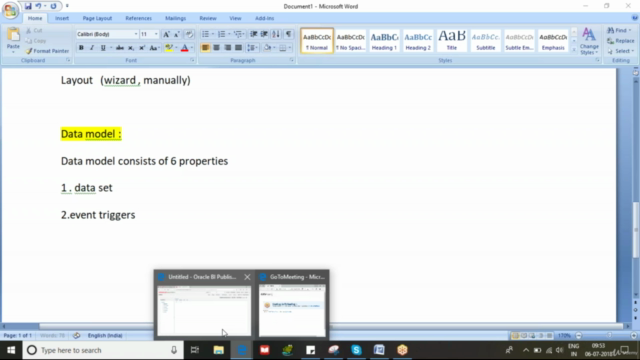
Task: Increase paragraph indent
Action: tap(264, 34)
